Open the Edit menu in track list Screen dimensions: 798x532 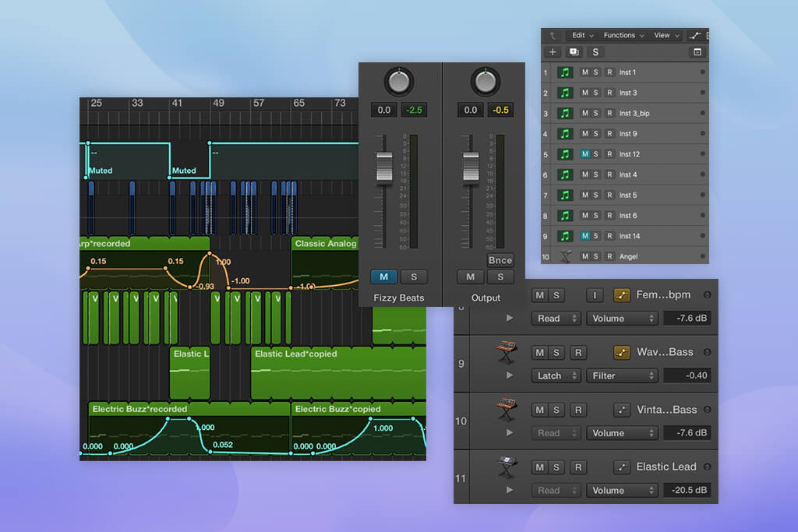(x=582, y=36)
